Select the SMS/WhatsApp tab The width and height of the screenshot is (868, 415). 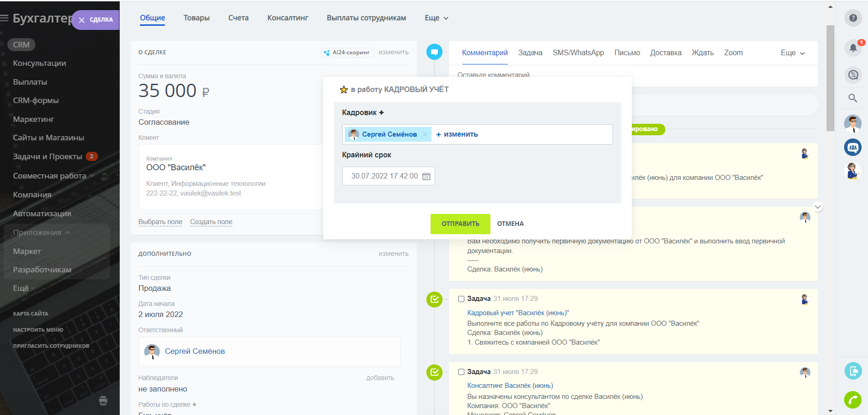(578, 53)
